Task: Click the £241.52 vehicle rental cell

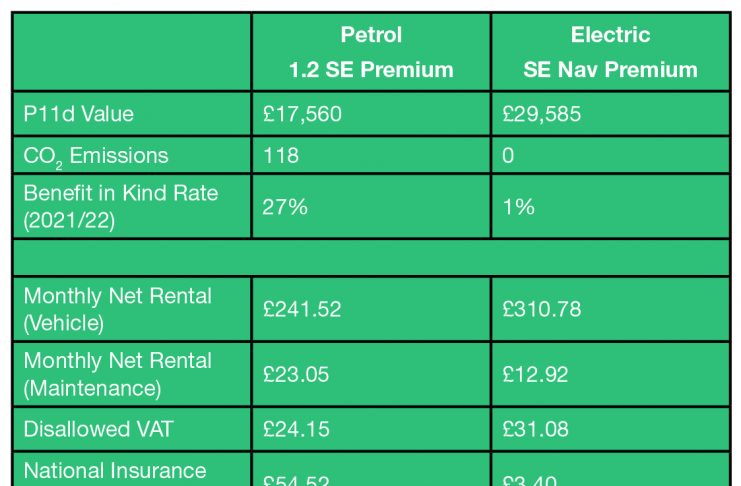Action: pyautogui.click(x=302, y=310)
